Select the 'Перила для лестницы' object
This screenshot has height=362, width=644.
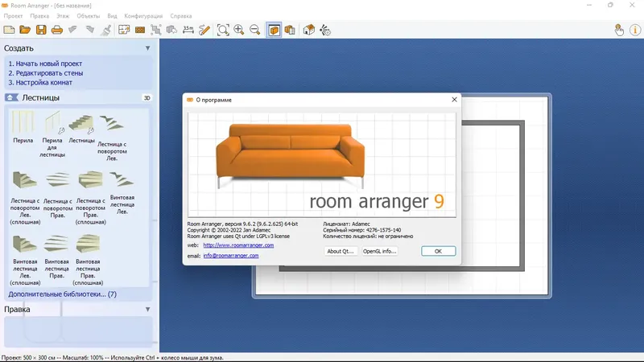52,134
